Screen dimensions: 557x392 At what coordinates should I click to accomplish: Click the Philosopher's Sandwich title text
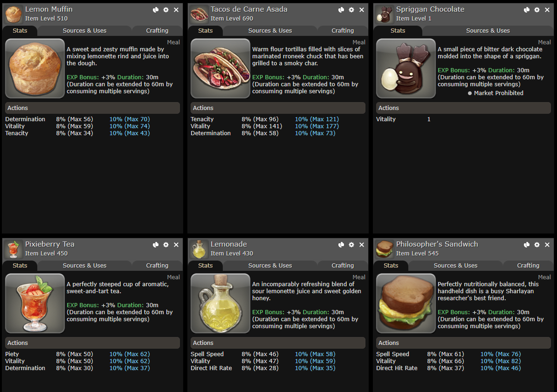tap(437, 244)
